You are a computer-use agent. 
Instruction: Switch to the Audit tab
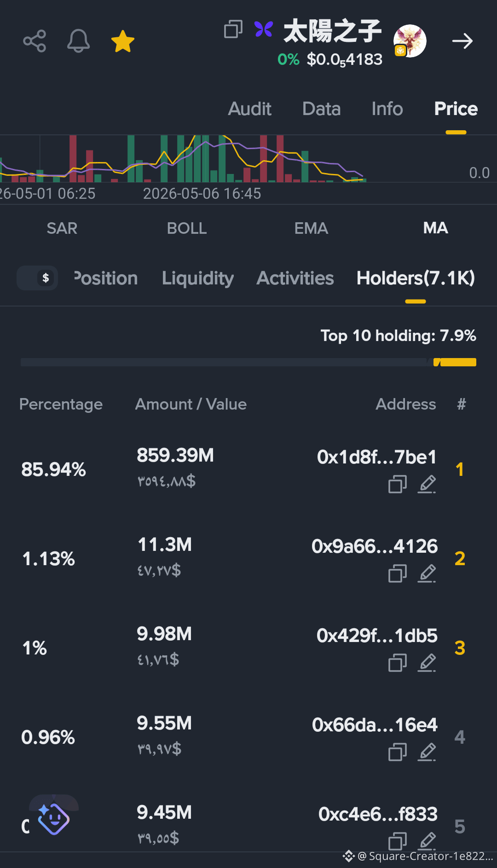pos(250,109)
